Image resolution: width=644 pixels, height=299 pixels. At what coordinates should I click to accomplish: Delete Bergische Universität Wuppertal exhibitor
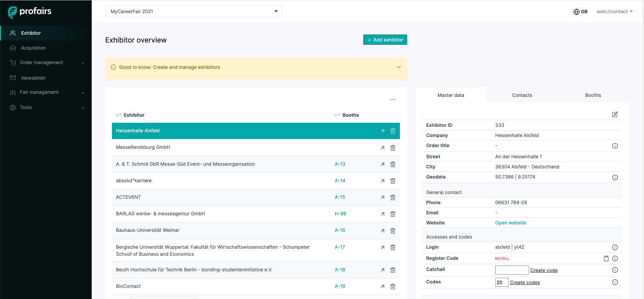point(393,247)
